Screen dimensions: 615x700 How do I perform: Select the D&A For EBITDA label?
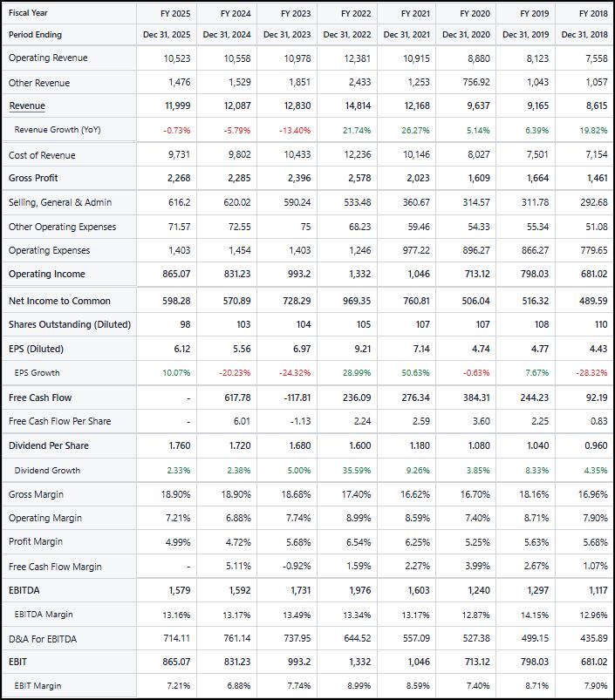pos(43,639)
